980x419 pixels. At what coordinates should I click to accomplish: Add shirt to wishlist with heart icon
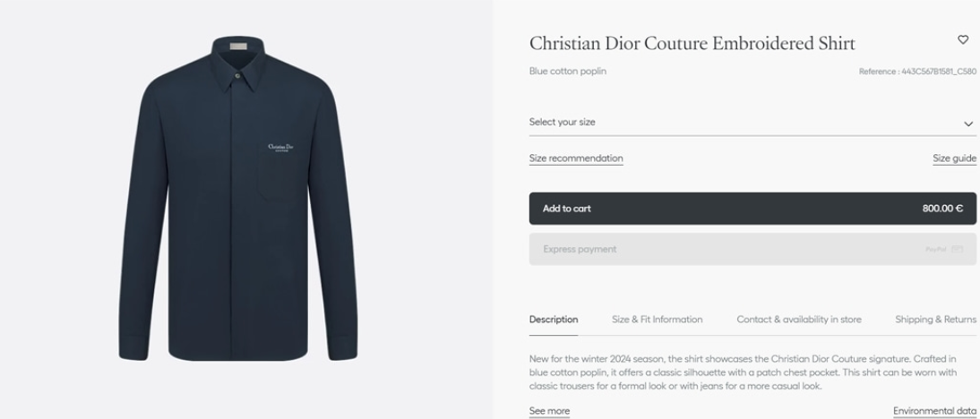pos(963,39)
